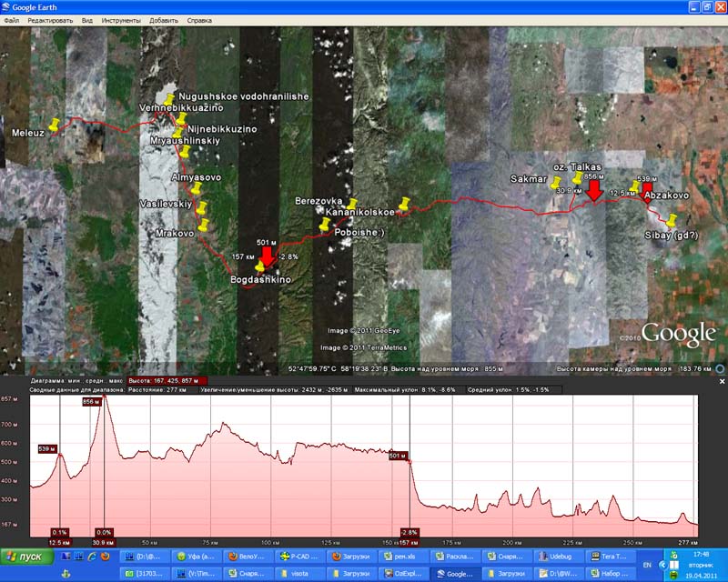Switch to the реж.xls taskbar button
Viewport: 728px width, 582px height.
402,557
